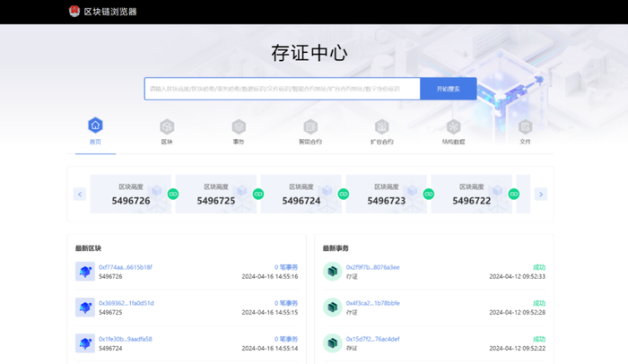Open the 扩容合约 hexagon icon
628x364 pixels.
pyautogui.click(x=381, y=127)
